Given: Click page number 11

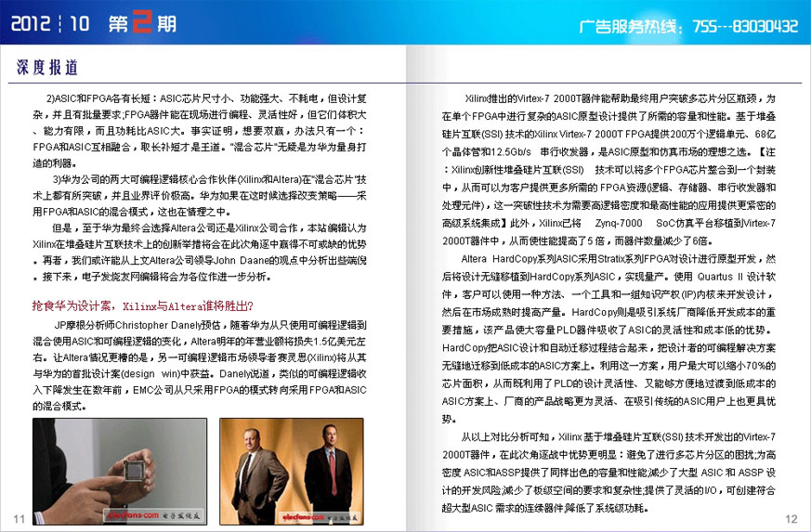Looking at the screenshot, I should [20, 519].
